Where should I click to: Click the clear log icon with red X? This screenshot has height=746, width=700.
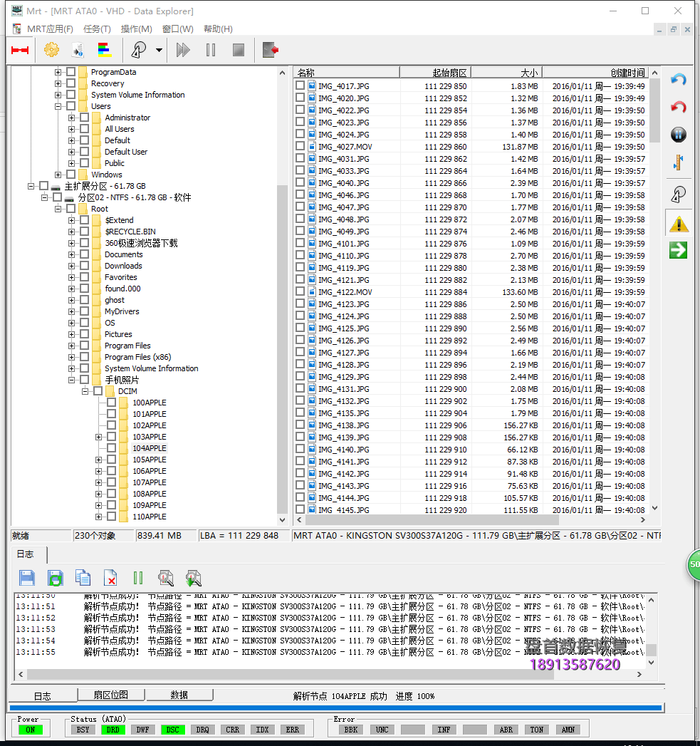(x=110, y=578)
